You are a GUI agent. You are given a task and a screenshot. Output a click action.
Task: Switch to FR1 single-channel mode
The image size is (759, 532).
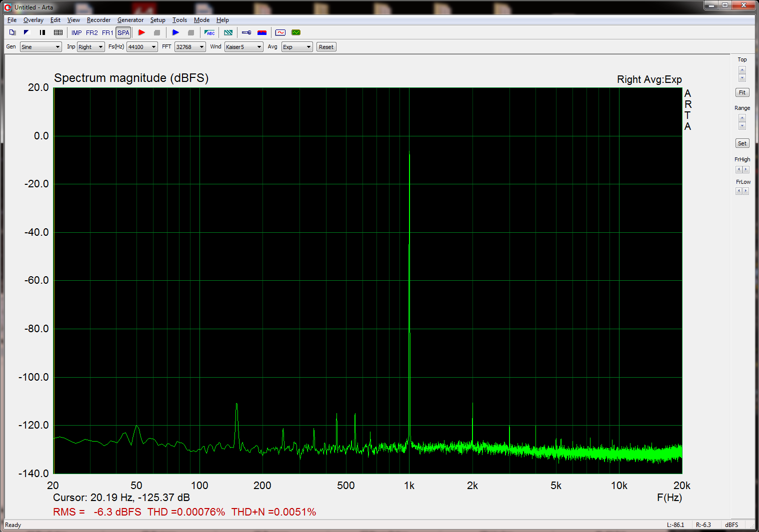107,32
